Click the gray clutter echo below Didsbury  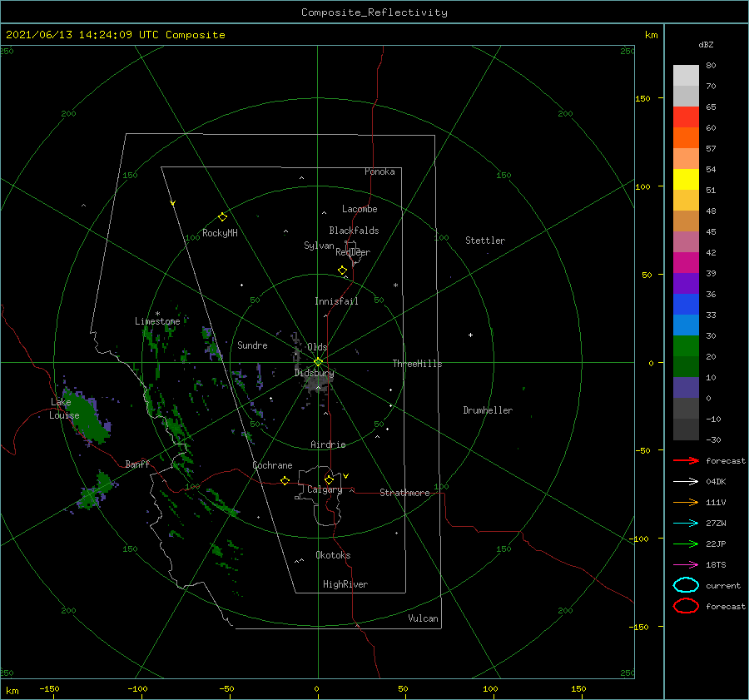(318, 384)
